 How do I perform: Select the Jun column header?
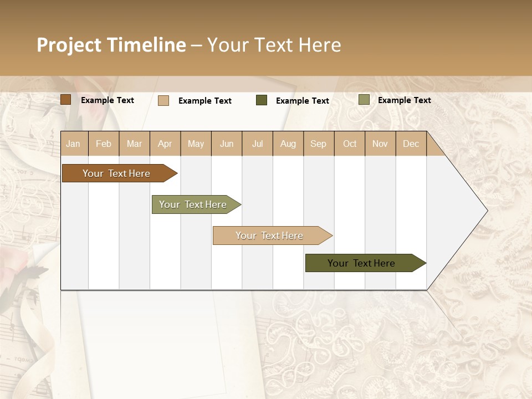(226, 144)
